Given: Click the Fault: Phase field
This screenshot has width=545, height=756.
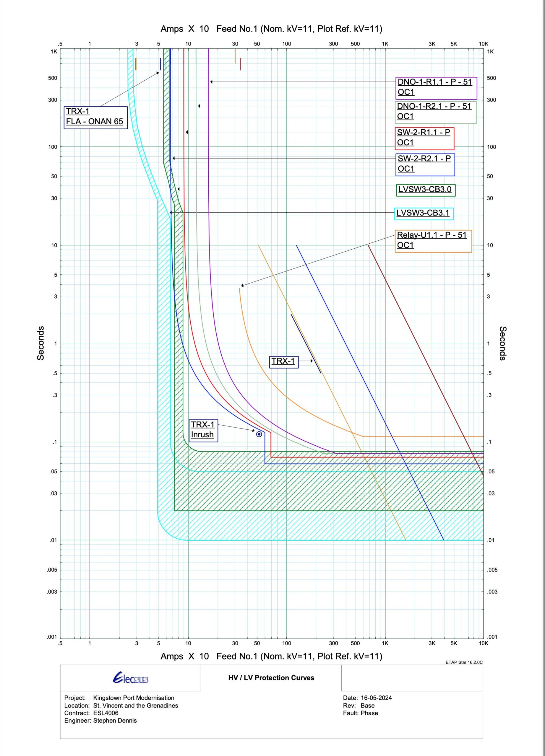Looking at the screenshot, I should click(360, 713).
